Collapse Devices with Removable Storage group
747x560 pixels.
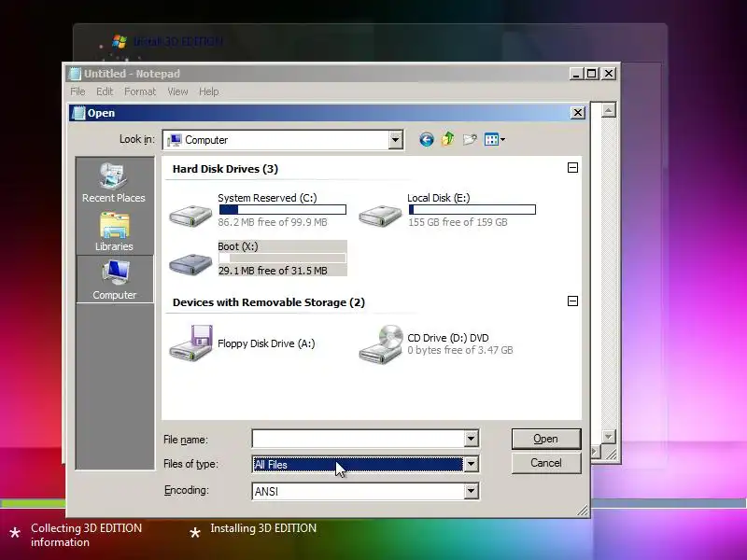click(572, 301)
